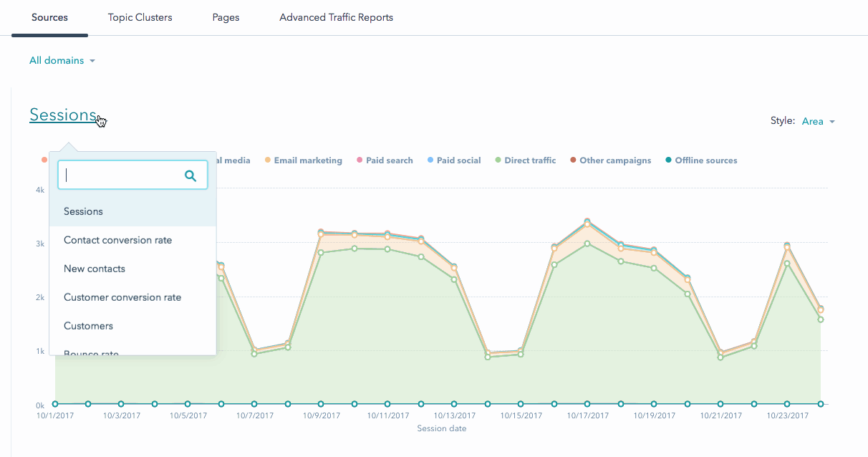
Task: Go to Advanced Traffic Reports tab
Action: 336,17
